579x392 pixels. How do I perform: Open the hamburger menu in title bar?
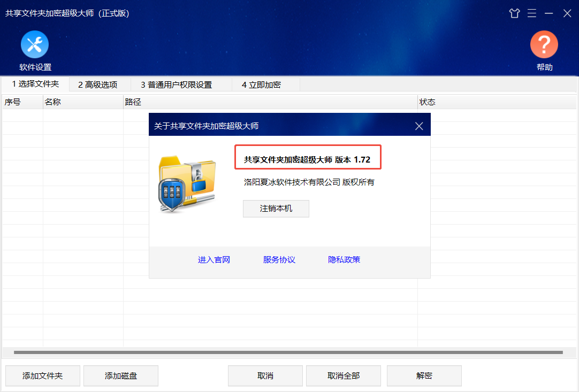pyautogui.click(x=532, y=13)
